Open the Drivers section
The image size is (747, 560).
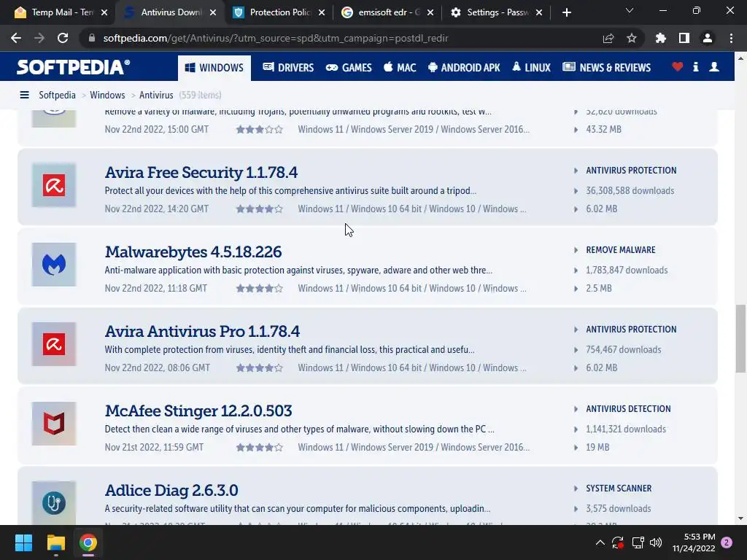click(x=288, y=68)
